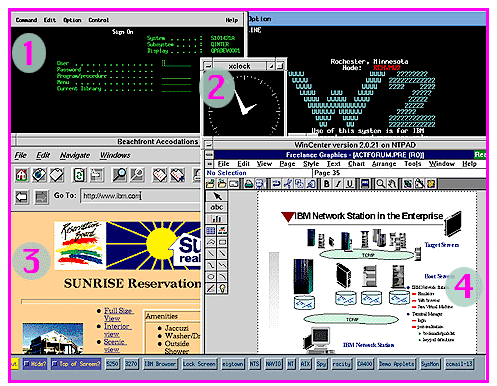
Task: Open Help menu in 5250 sign-on window
Action: click(232, 20)
